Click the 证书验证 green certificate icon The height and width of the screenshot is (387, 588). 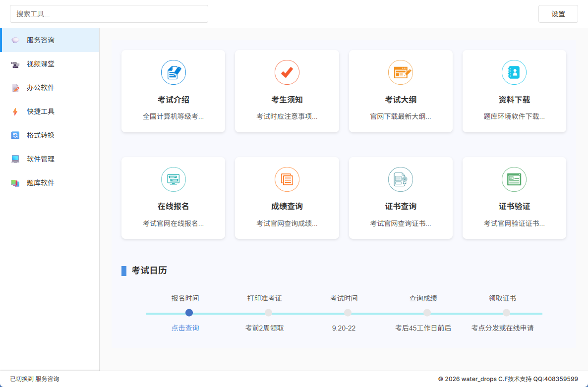point(514,179)
